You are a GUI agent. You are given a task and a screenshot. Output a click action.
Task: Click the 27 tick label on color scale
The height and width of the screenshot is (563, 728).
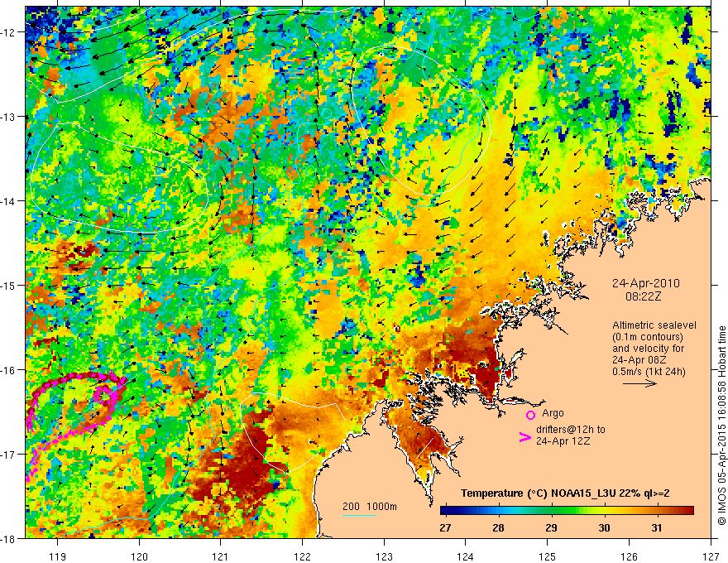coord(445,527)
